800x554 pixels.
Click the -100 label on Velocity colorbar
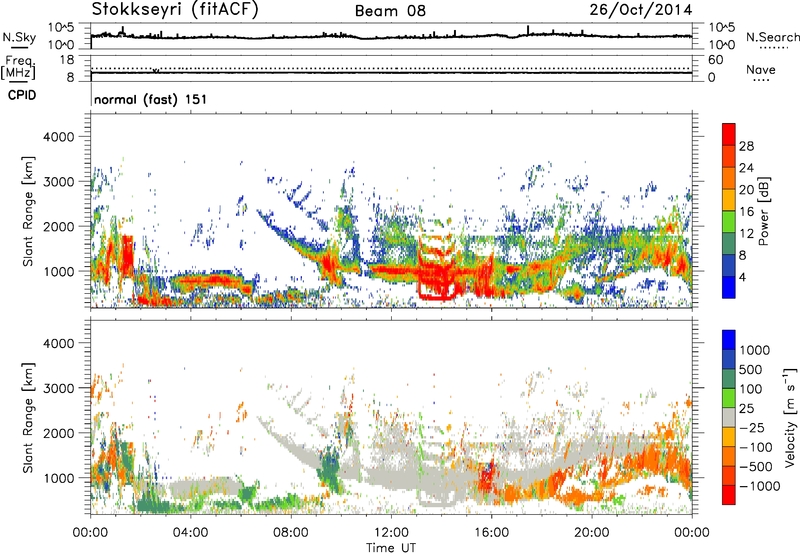[x=756, y=447]
